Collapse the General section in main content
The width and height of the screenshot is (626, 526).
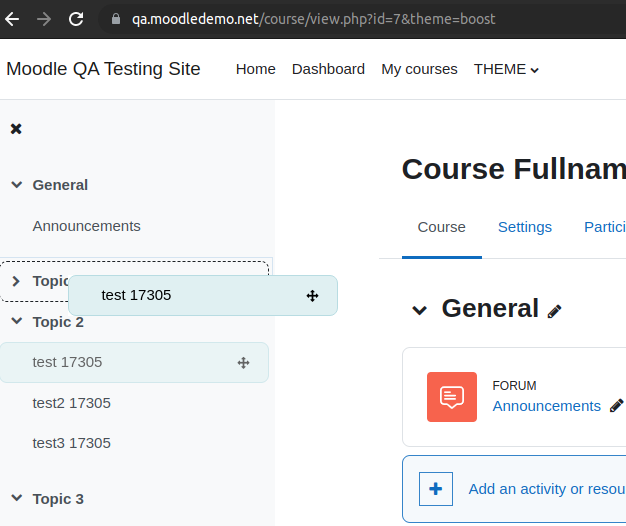pyautogui.click(x=420, y=310)
